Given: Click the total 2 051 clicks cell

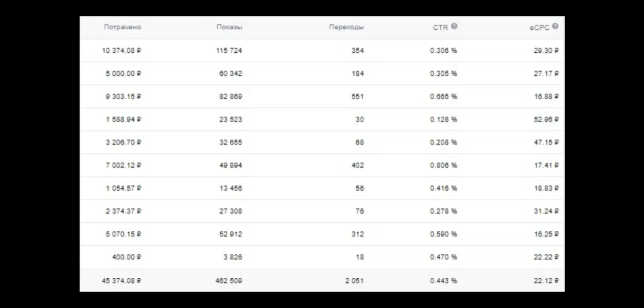Looking at the screenshot, I should (x=354, y=281).
